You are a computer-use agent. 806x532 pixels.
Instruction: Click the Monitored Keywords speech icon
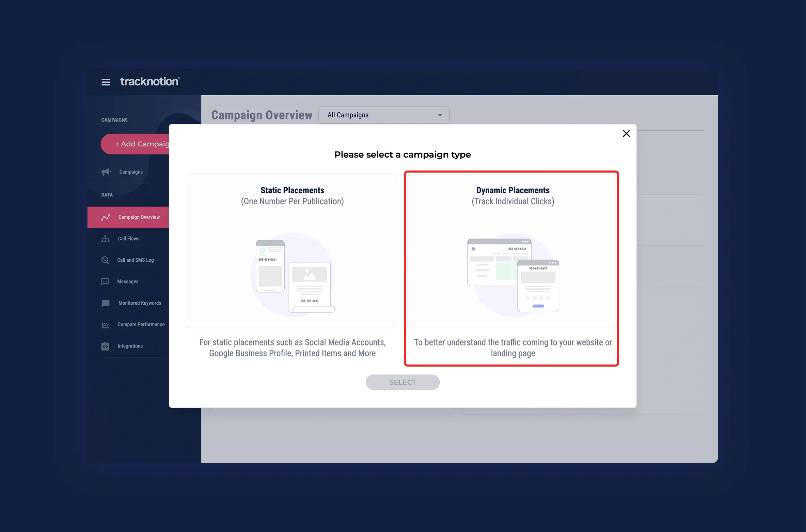pyautogui.click(x=105, y=303)
